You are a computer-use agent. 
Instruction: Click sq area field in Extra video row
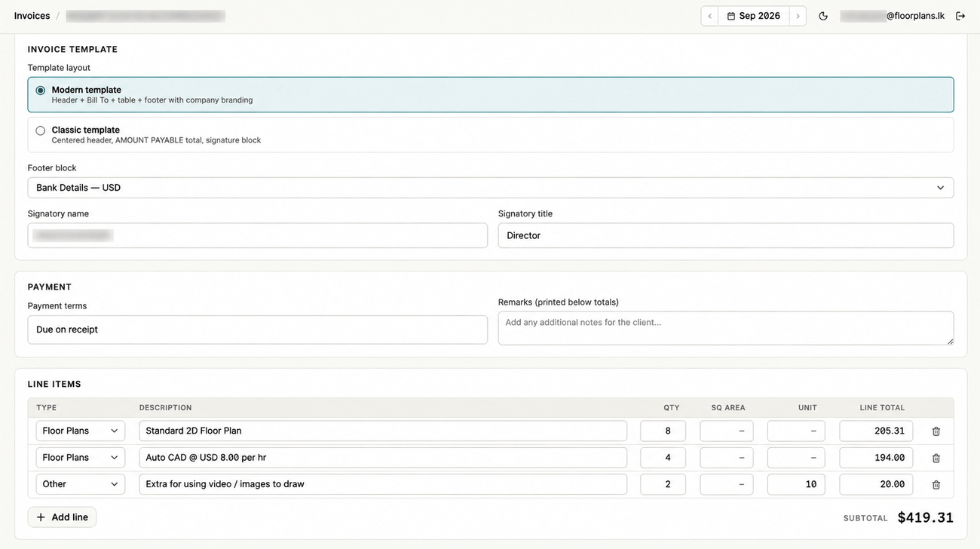click(727, 484)
